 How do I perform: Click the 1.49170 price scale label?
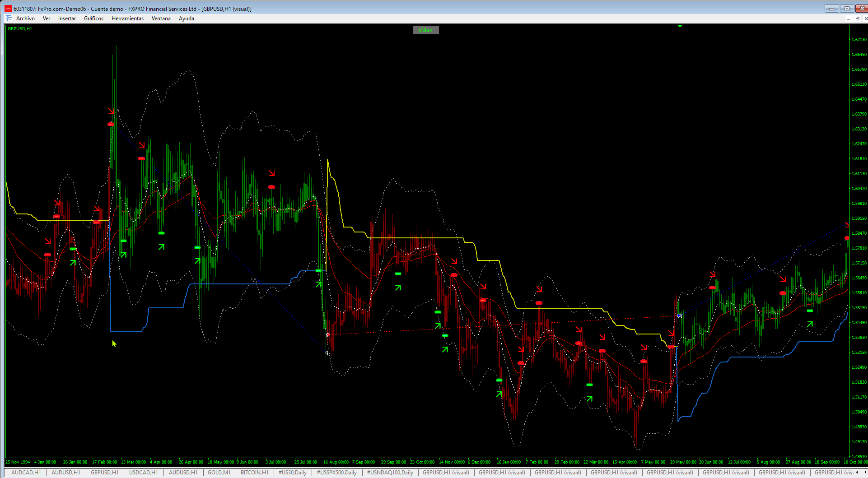[x=859, y=442]
